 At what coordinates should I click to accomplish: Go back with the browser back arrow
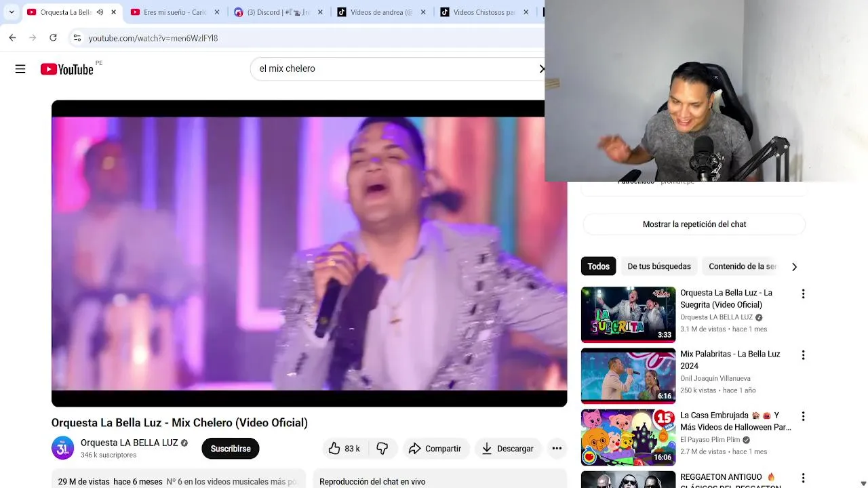(x=12, y=38)
